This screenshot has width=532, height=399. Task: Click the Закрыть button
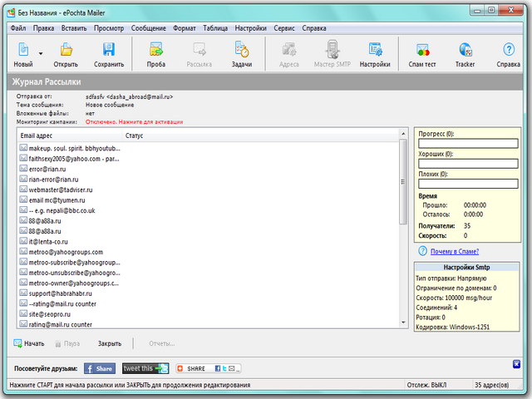tap(110, 343)
